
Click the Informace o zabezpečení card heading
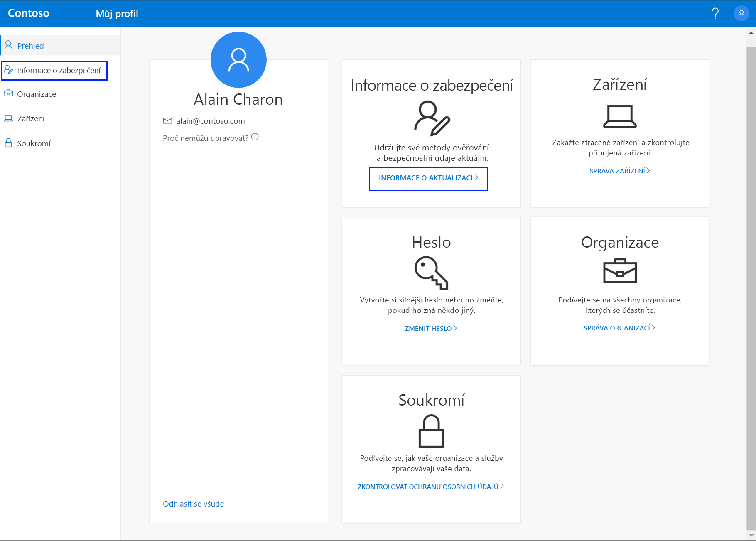point(432,85)
